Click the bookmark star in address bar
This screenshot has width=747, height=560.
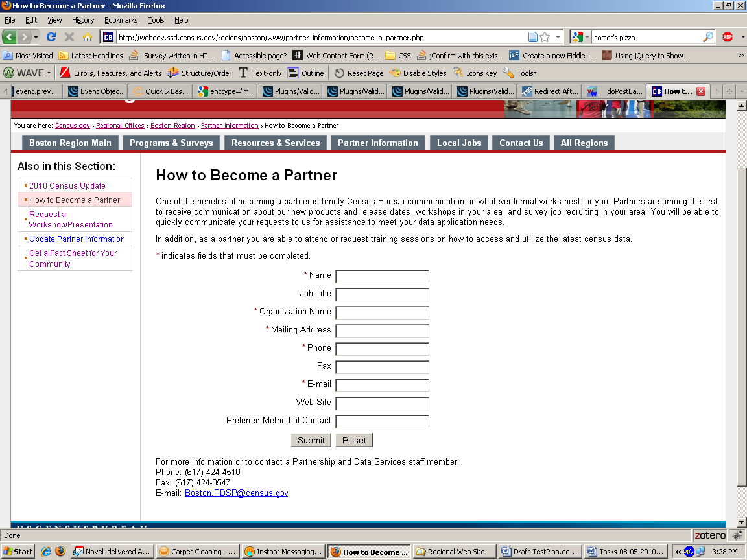[x=545, y=37]
